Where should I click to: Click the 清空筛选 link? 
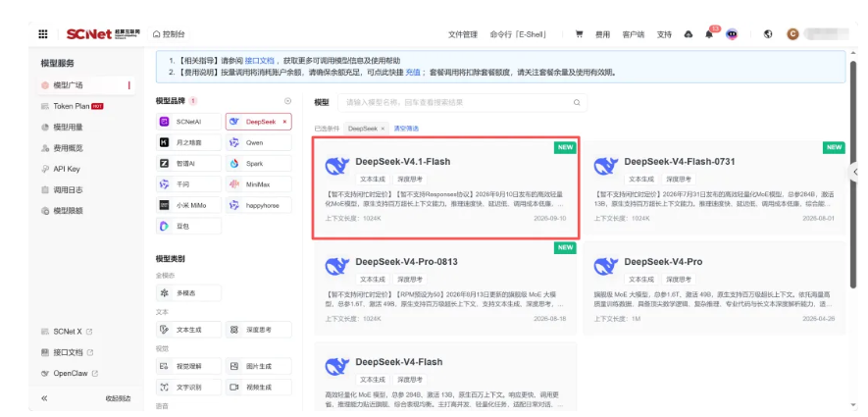click(x=406, y=129)
